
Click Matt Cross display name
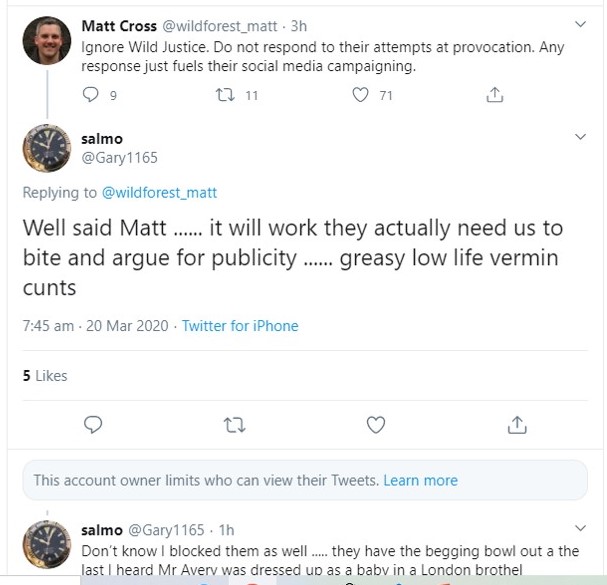tap(118, 26)
